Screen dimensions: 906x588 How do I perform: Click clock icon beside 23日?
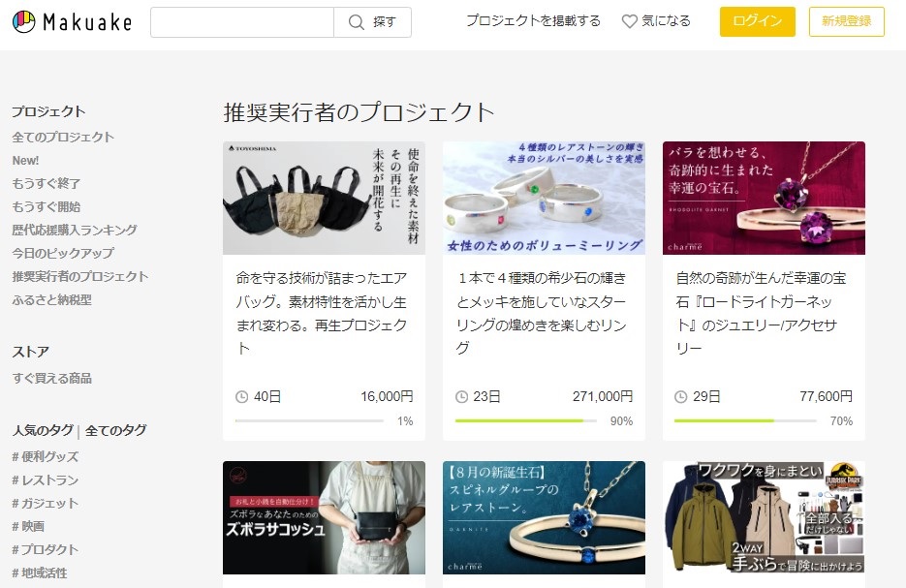tap(462, 396)
